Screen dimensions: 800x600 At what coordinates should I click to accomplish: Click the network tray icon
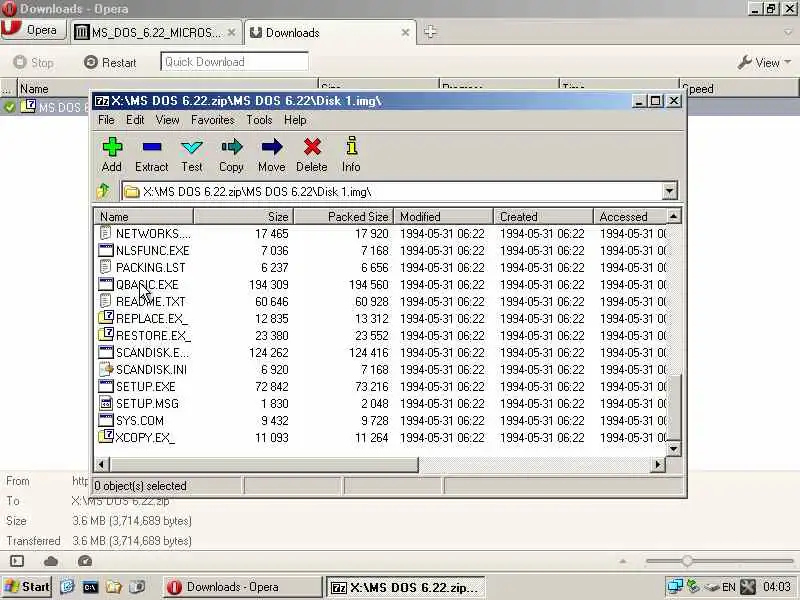click(x=674, y=587)
